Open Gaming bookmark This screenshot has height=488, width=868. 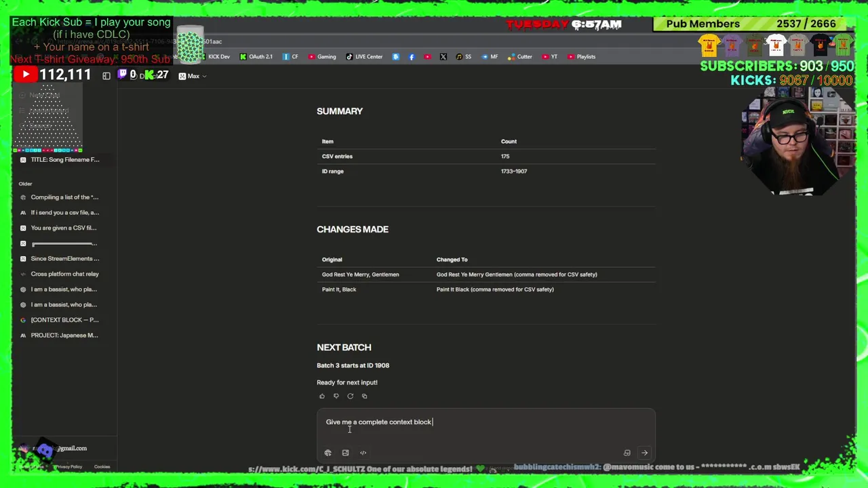pyautogui.click(x=322, y=57)
